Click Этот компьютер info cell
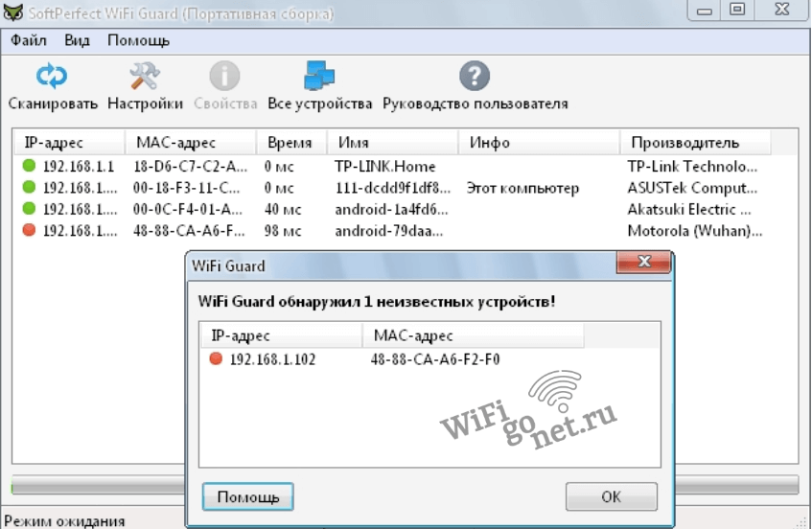 pos(522,188)
